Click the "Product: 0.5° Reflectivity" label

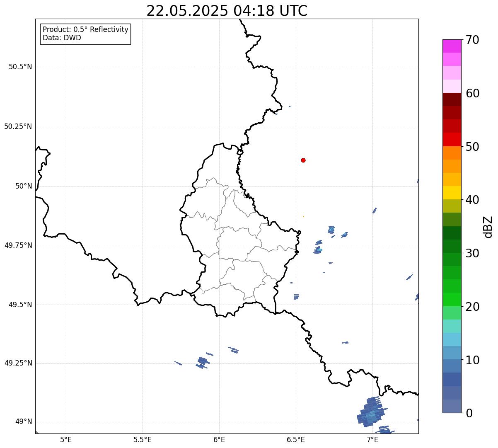pos(86,29)
